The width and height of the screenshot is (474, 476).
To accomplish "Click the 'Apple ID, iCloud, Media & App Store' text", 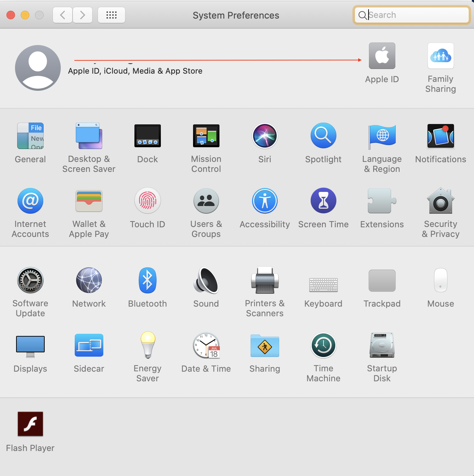I will [x=135, y=71].
